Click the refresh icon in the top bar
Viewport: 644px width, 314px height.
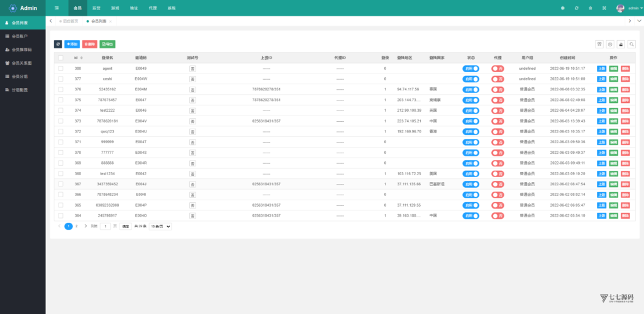(576, 8)
